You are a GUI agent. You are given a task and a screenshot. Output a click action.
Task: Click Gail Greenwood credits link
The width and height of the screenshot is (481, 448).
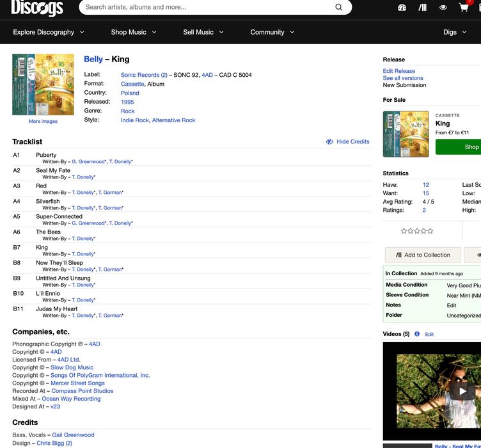tap(73, 435)
